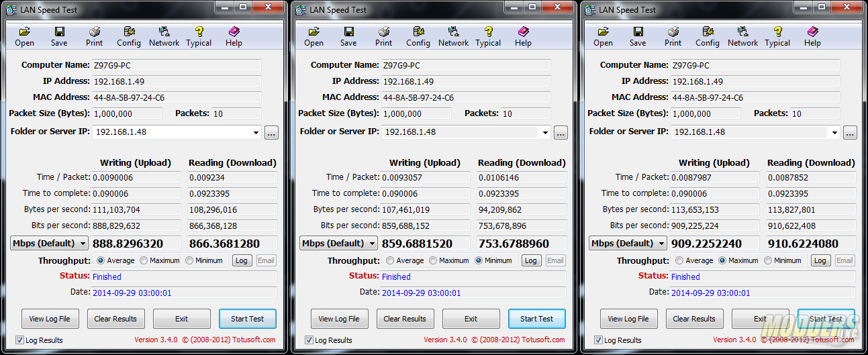Click Clear Results in the right window
The image size is (868, 355).
(x=694, y=319)
